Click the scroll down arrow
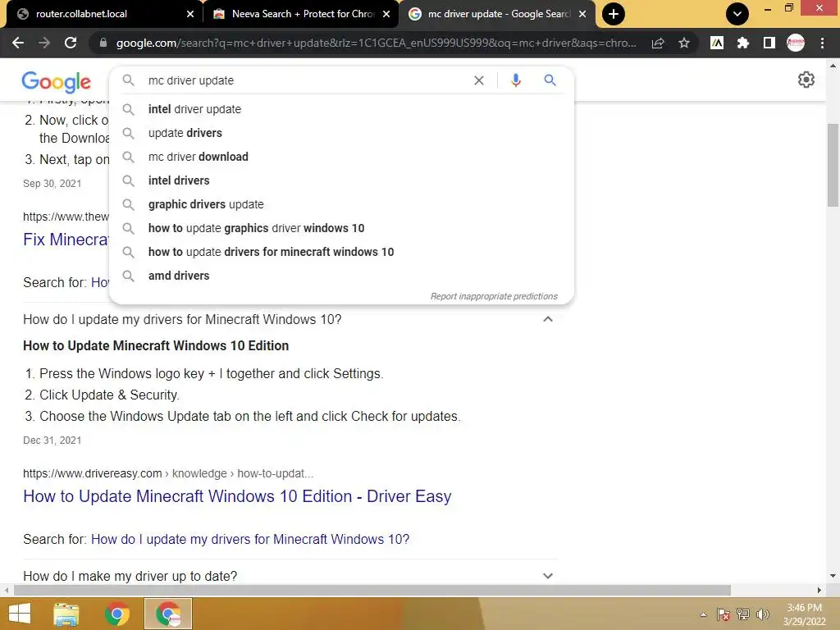This screenshot has height=630, width=840. 833,575
